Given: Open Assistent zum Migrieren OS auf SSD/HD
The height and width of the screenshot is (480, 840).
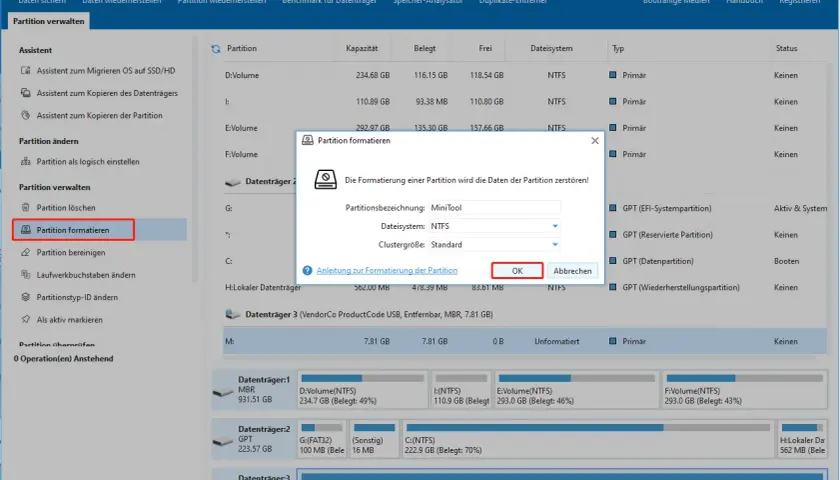Looking at the screenshot, I should coord(106,70).
